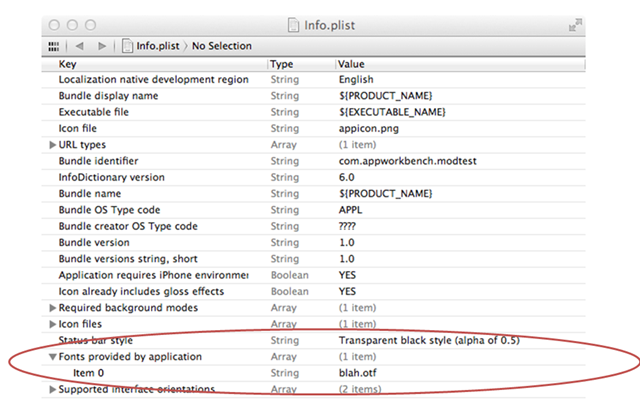Viewport: 640px width, 409px height.
Task: Expand the Required background modes row
Action: pyautogui.click(x=52, y=308)
